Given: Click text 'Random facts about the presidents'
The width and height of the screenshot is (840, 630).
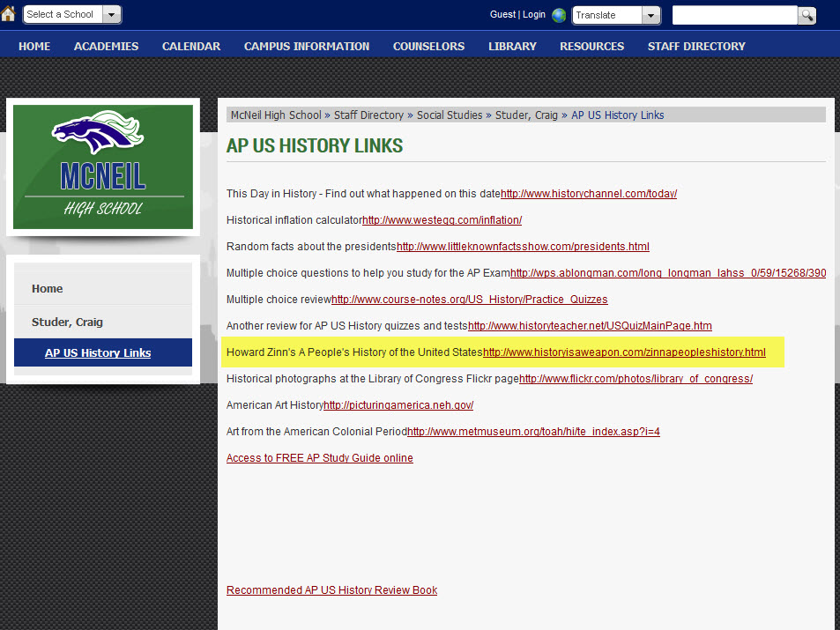Looking at the screenshot, I should click(311, 247).
